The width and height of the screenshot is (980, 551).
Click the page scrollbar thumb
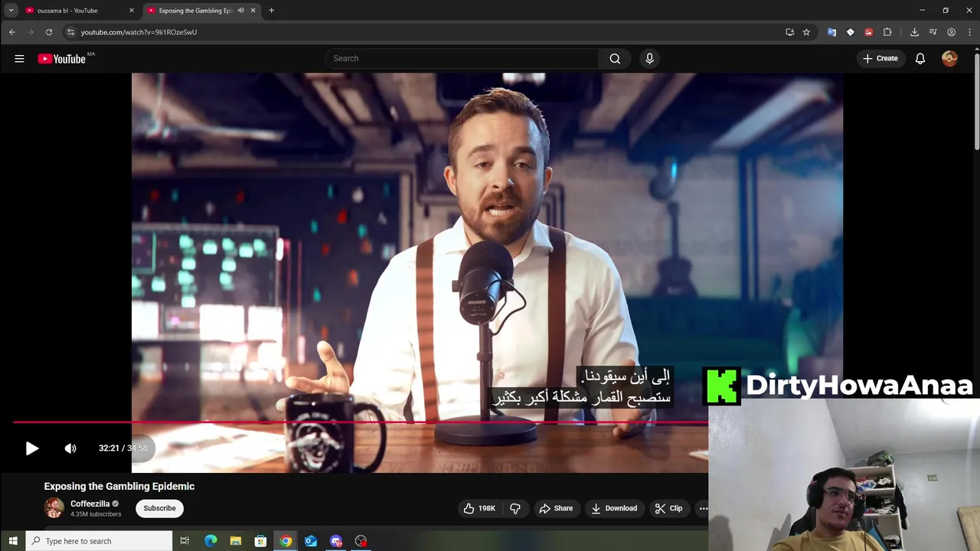click(976, 101)
